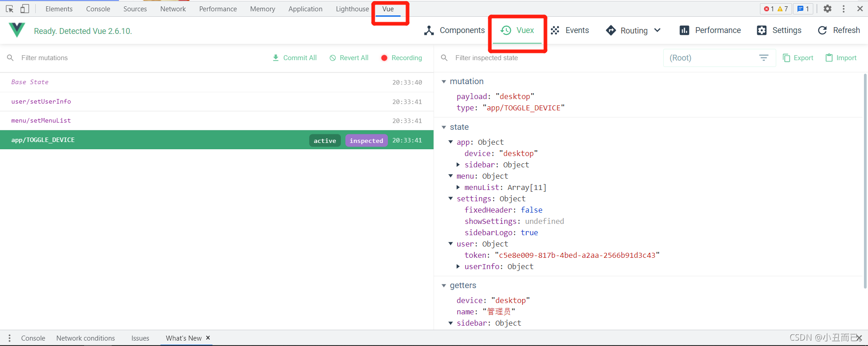Collapse the app Object node
This screenshot has width=868, height=346.
(x=451, y=142)
